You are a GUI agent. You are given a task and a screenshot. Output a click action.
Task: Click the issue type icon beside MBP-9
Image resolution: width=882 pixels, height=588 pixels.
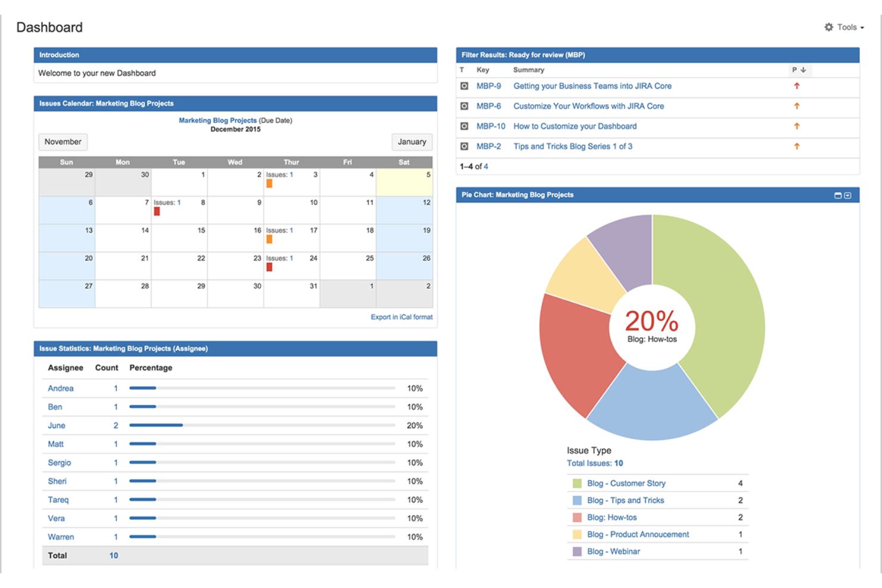pos(464,86)
